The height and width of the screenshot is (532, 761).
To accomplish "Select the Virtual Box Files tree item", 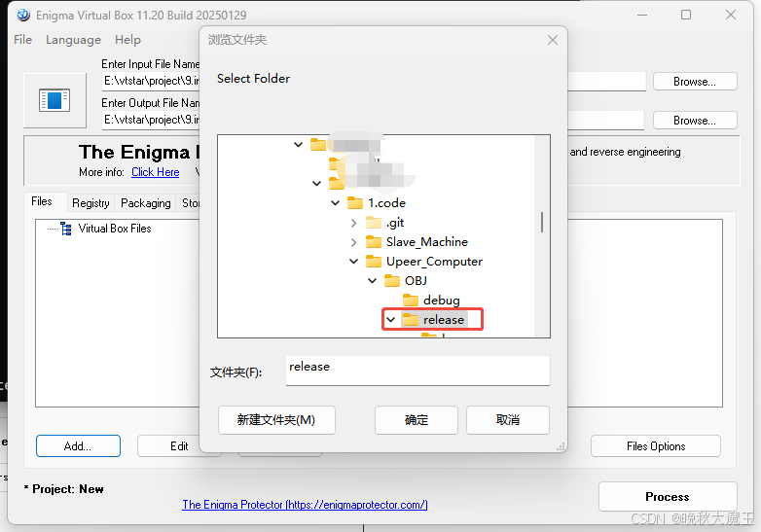I will (x=115, y=229).
